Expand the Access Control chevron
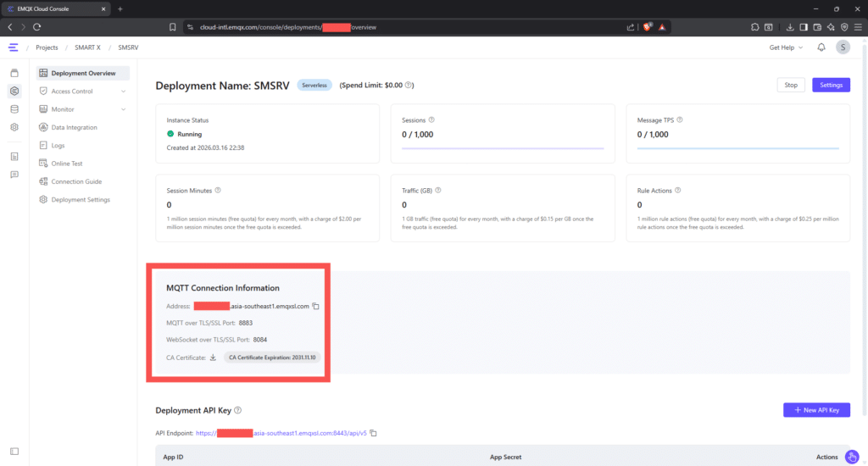 point(124,92)
